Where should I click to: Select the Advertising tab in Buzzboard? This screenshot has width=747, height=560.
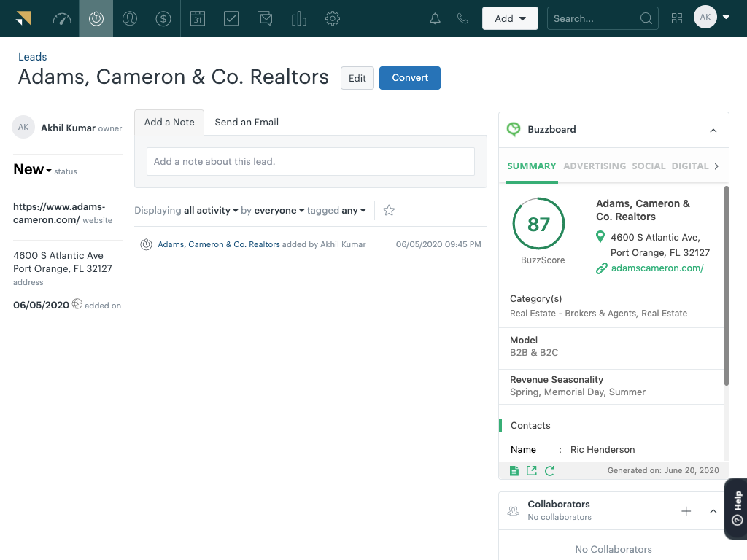[595, 166]
